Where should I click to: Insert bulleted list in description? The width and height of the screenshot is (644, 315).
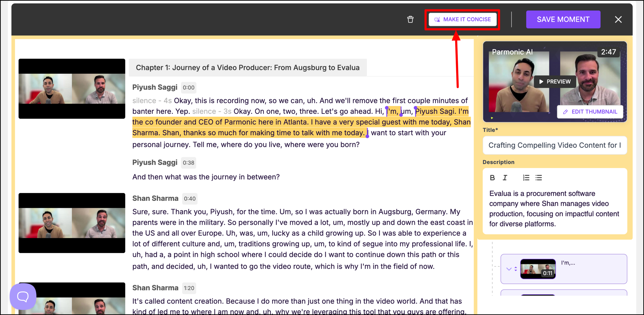click(538, 178)
